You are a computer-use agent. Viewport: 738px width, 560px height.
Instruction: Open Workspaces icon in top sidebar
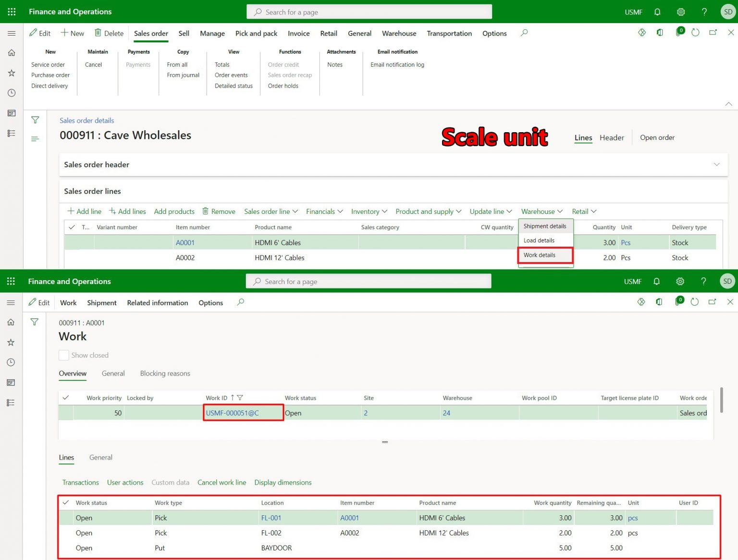[x=12, y=113]
